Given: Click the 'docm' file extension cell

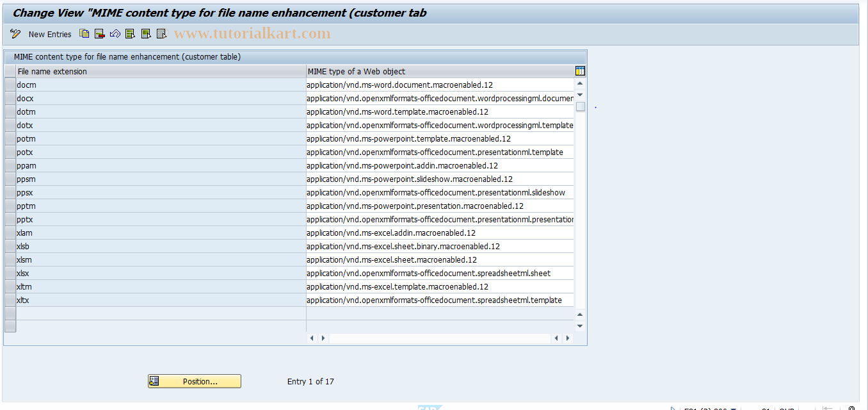Looking at the screenshot, I should pos(161,85).
